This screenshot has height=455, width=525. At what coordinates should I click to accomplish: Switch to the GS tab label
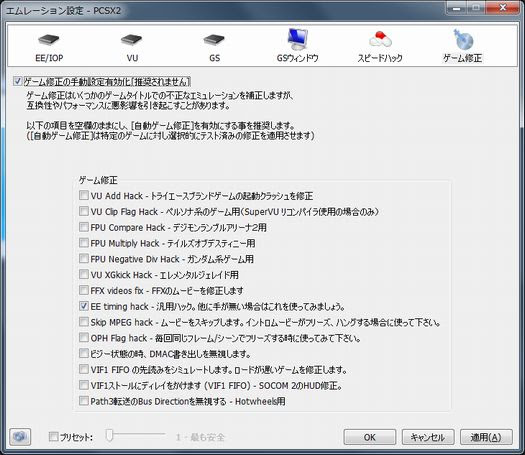[x=215, y=58]
